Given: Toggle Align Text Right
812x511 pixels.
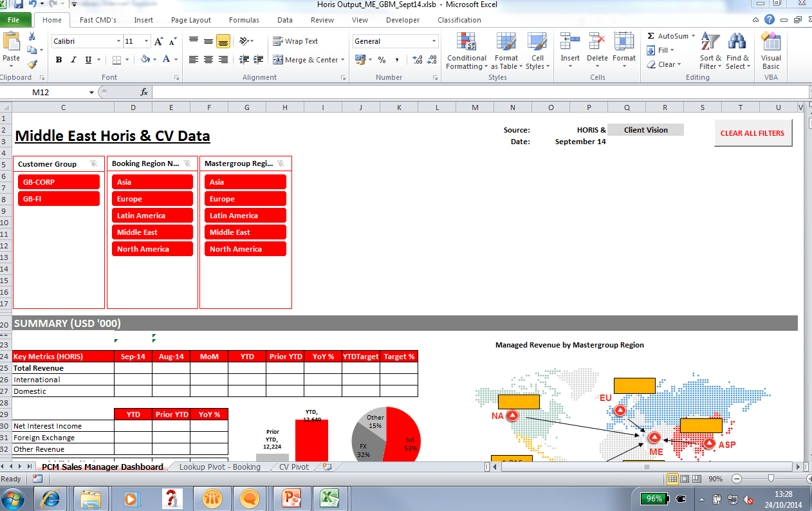Looking at the screenshot, I should click(223, 60).
